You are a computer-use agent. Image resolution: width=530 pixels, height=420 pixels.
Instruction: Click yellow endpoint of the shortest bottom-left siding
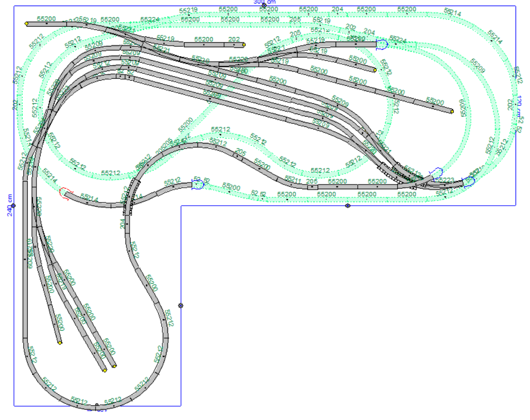pos(60,342)
